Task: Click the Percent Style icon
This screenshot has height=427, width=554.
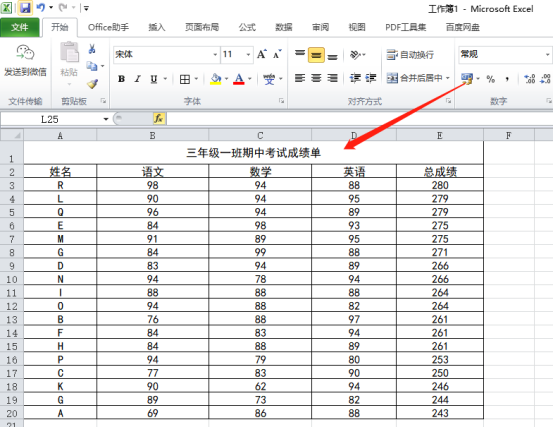Action: [x=490, y=79]
